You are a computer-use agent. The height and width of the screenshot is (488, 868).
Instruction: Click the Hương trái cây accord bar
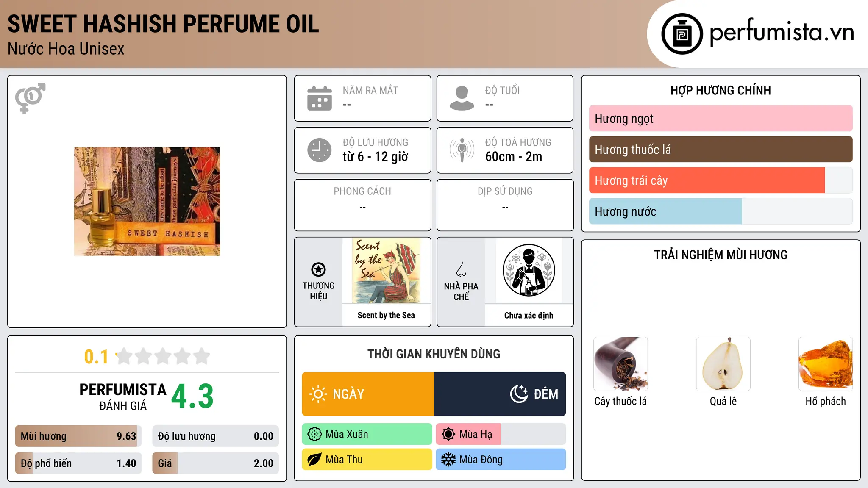(x=721, y=180)
